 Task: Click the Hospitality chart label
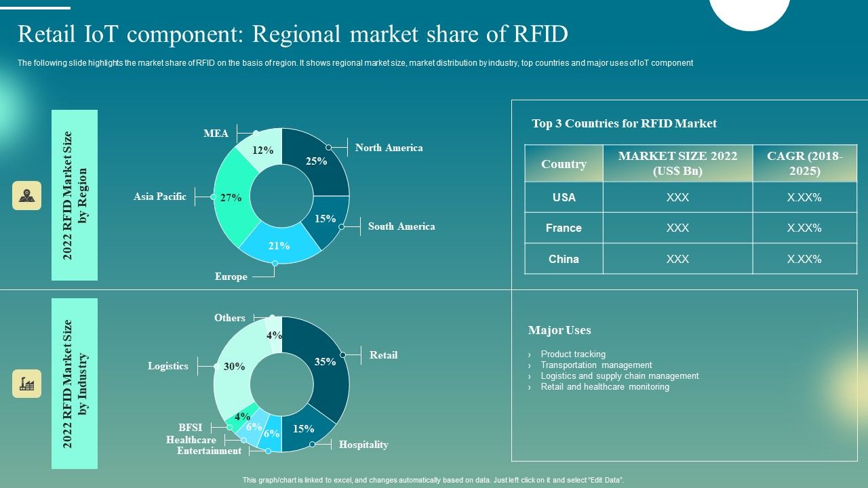click(363, 445)
